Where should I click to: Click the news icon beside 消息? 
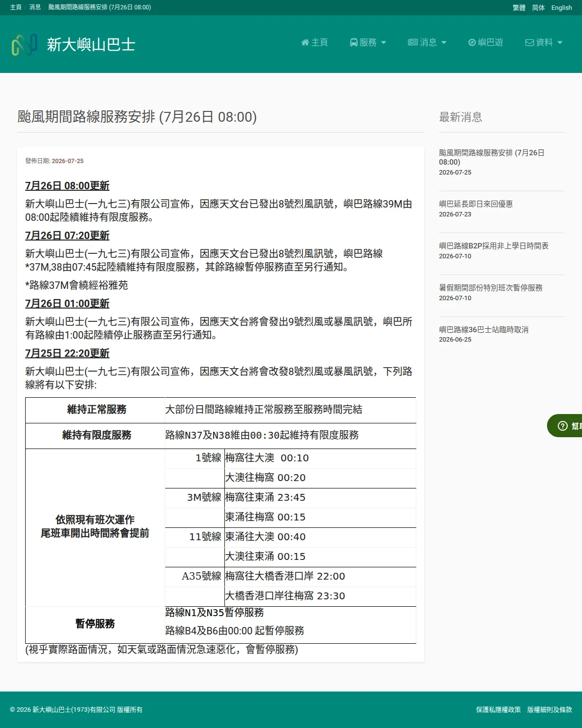tap(413, 42)
